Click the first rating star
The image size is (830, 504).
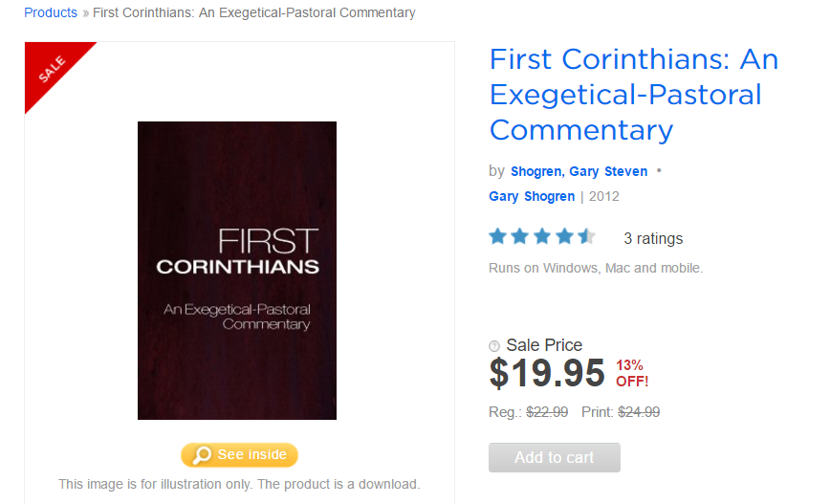click(x=498, y=237)
